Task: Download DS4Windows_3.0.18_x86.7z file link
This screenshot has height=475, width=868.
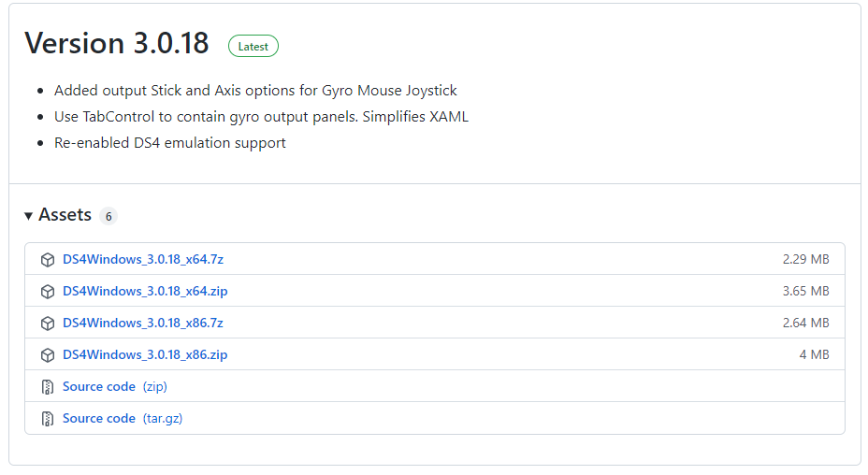Action: 143,323
